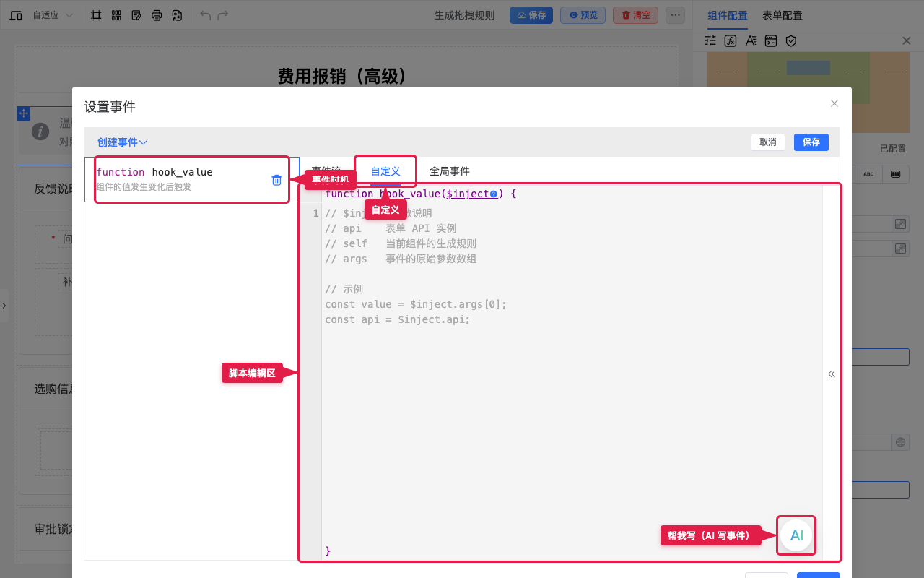The image size is (924, 578).
Task: Click the fx formula icon in right panel
Action: coord(731,41)
